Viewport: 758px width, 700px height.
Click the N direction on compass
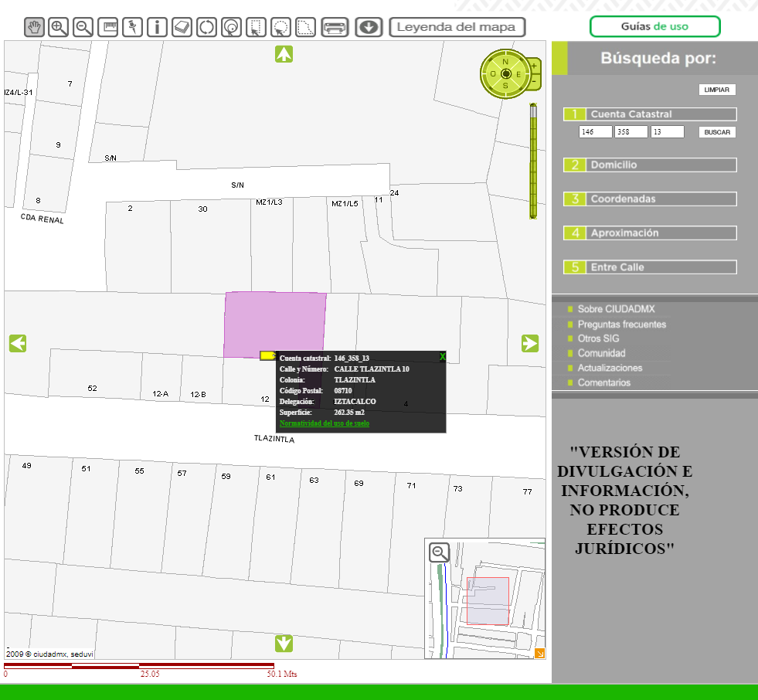pyautogui.click(x=505, y=62)
